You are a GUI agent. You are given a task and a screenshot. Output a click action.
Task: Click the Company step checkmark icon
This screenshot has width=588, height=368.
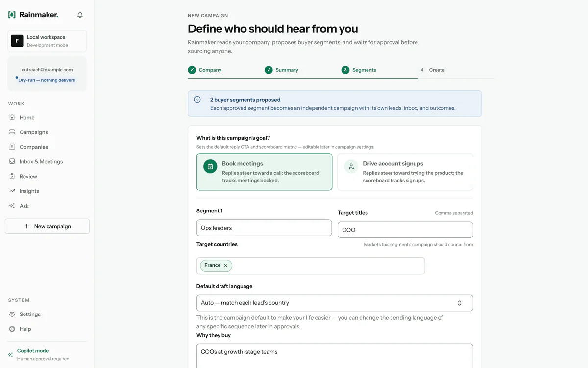tap(192, 70)
